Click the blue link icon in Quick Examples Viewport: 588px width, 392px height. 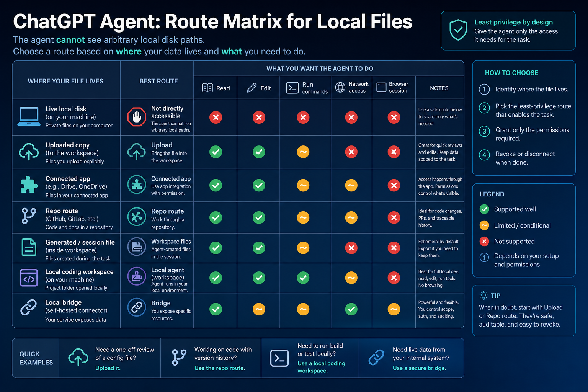coord(376,357)
